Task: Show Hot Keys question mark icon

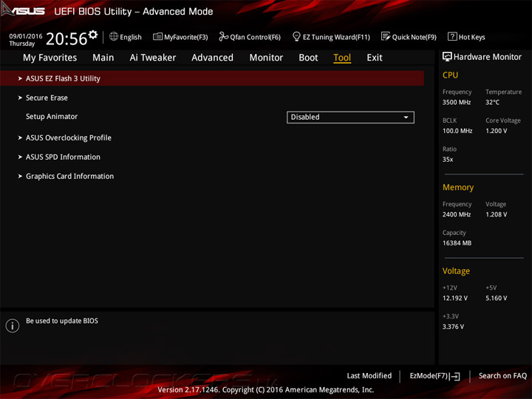Action: [452, 36]
